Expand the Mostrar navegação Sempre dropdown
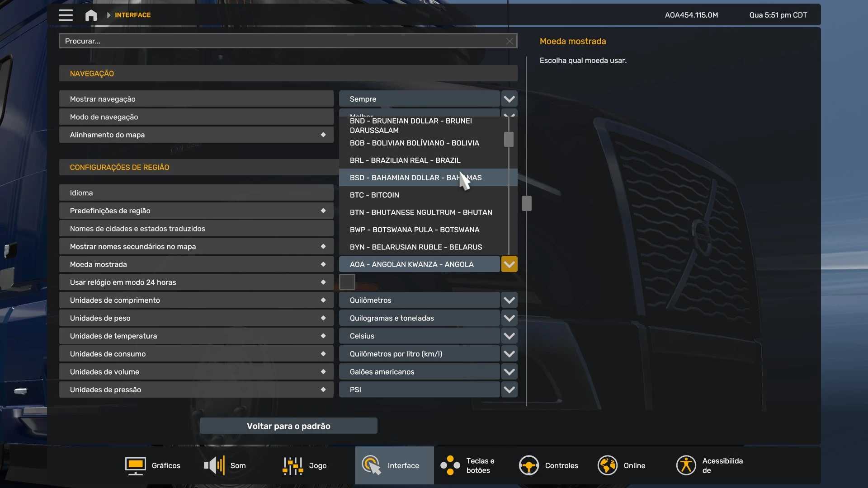Image resolution: width=868 pixels, height=488 pixels. 509,99
